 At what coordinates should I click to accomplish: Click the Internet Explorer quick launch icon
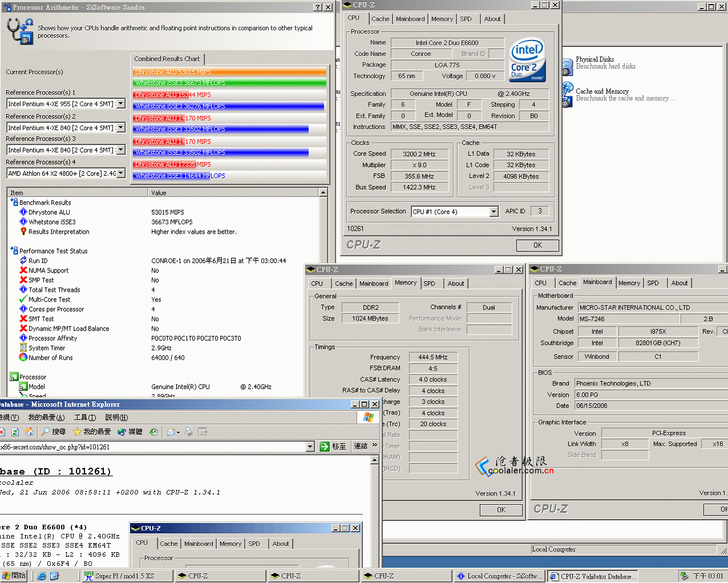[x=42, y=576]
